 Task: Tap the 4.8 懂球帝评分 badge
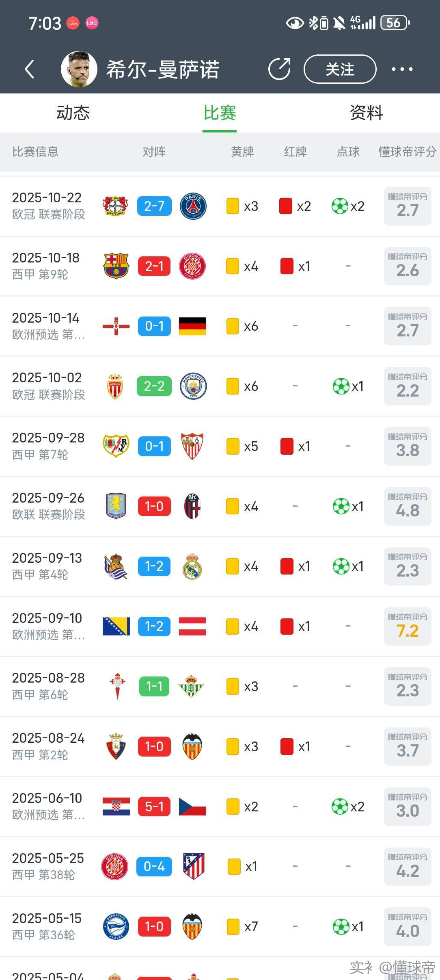(408, 506)
